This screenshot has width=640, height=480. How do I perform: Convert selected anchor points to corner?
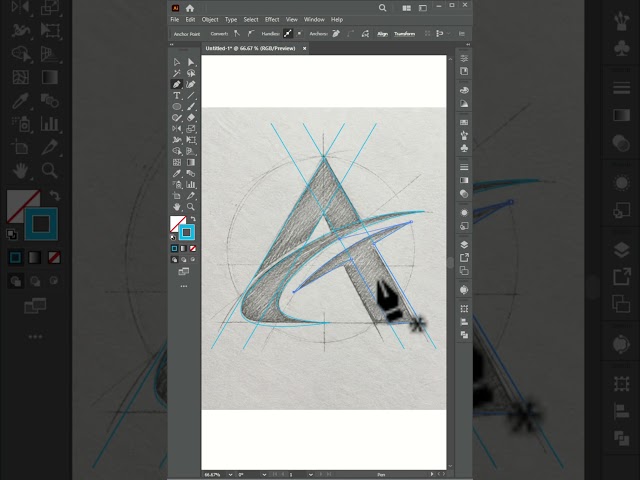[237, 34]
